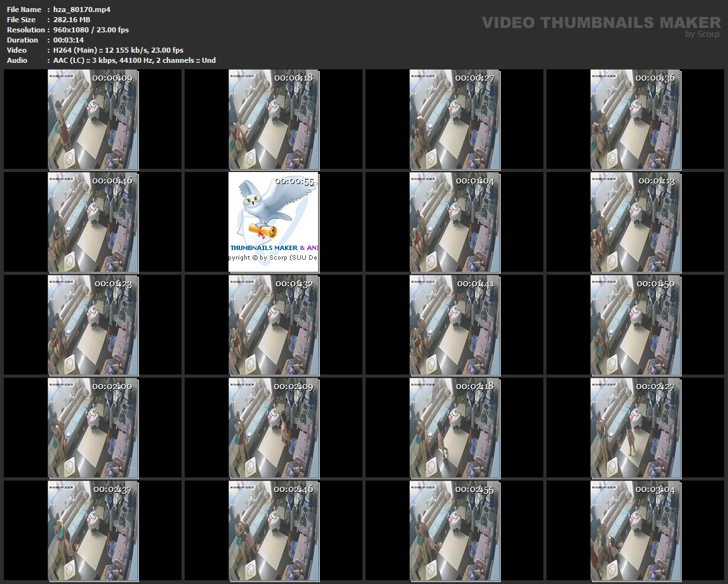728x584 pixels.
Task: Click the owl logo thumbnail at 00:00:55
Action: click(x=274, y=222)
